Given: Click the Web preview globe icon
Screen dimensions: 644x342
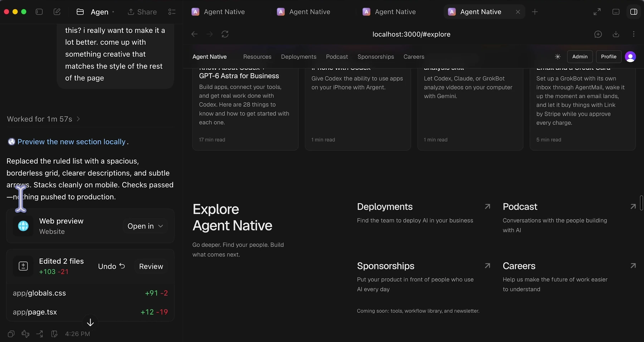Looking at the screenshot, I should [23, 226].
